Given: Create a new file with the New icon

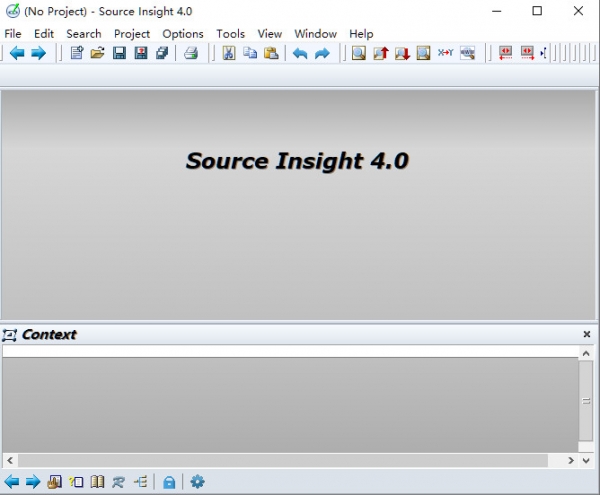Looking at the screenshot, I should 77,53.
